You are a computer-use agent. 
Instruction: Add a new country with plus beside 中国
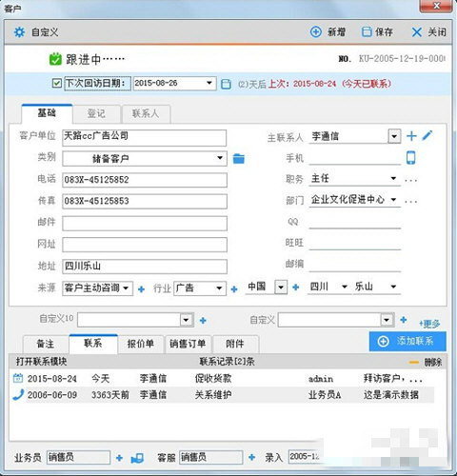[x=296, y=288]
